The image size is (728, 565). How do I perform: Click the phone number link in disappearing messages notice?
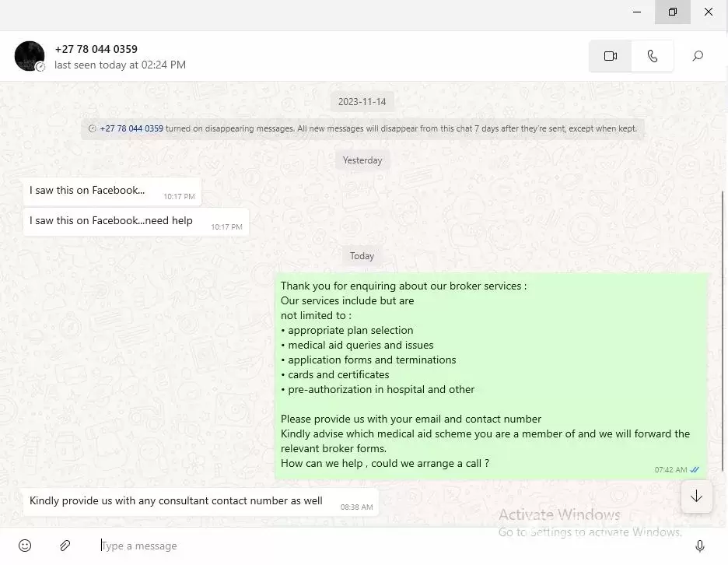click(x=131, y=128)
